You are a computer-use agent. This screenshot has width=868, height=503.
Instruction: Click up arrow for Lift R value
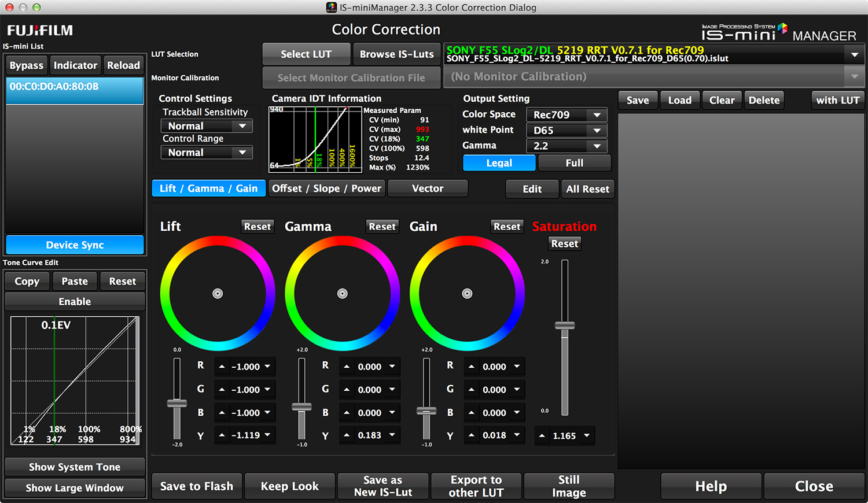tap(222, 367)
